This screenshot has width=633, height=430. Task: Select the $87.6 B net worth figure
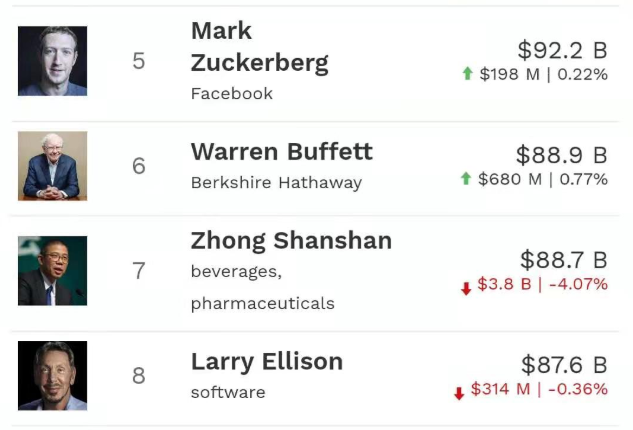pos(563,365)
